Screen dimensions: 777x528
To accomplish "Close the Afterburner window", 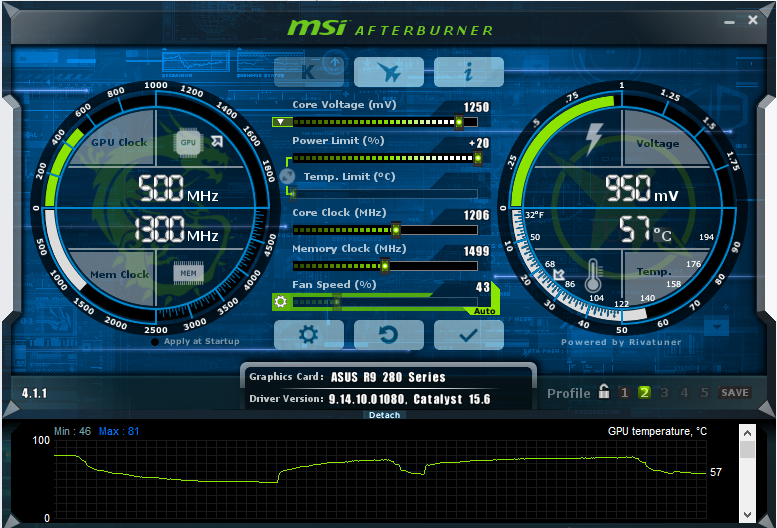I will click(753, 20).
